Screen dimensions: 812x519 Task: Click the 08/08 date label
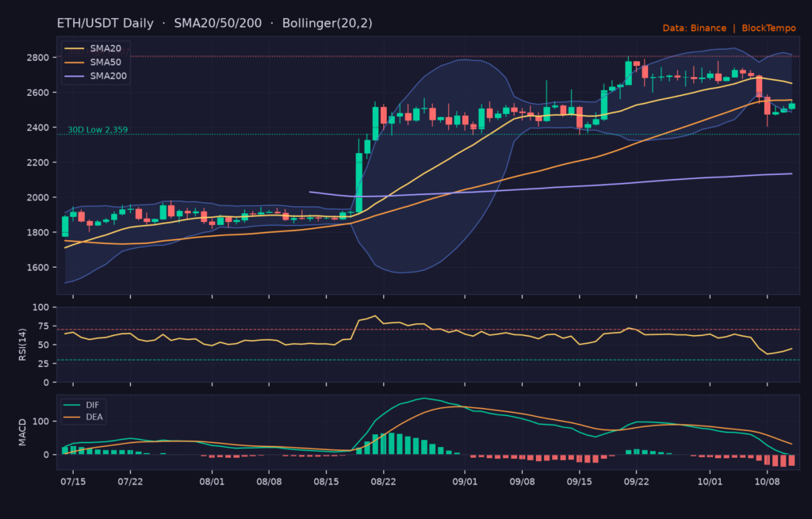pyautogui.click(x=269, y=481)
